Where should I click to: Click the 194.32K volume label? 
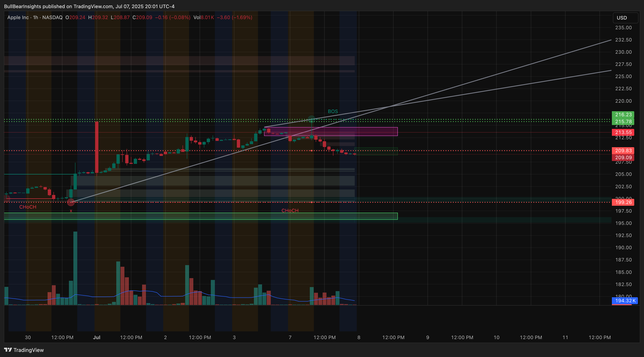[x=625, y=300]
